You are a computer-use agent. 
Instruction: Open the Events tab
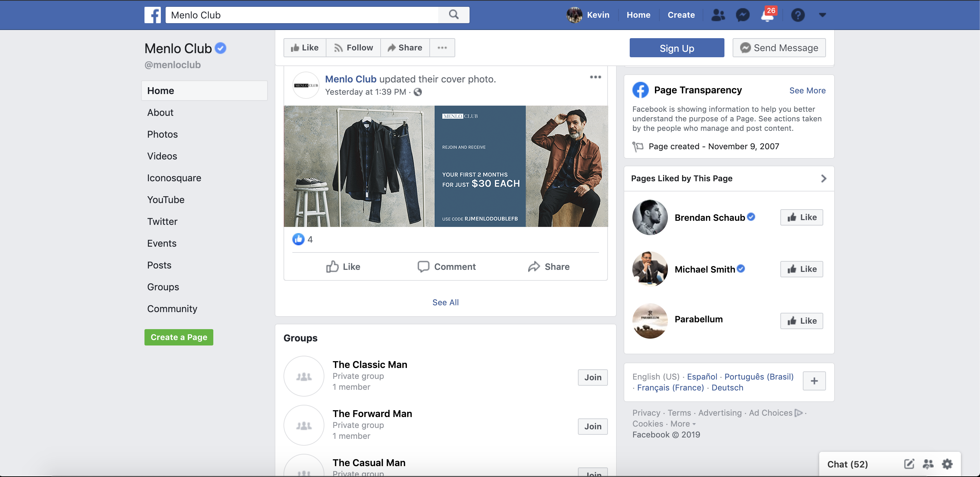point(162,244)
